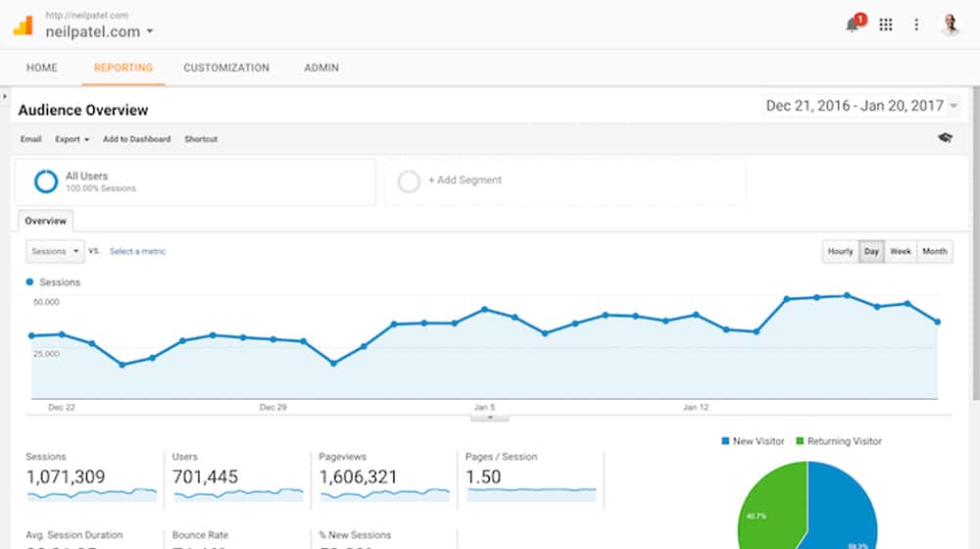
Task: Switch the chart to Hourly view
Action: coord(840,251)
